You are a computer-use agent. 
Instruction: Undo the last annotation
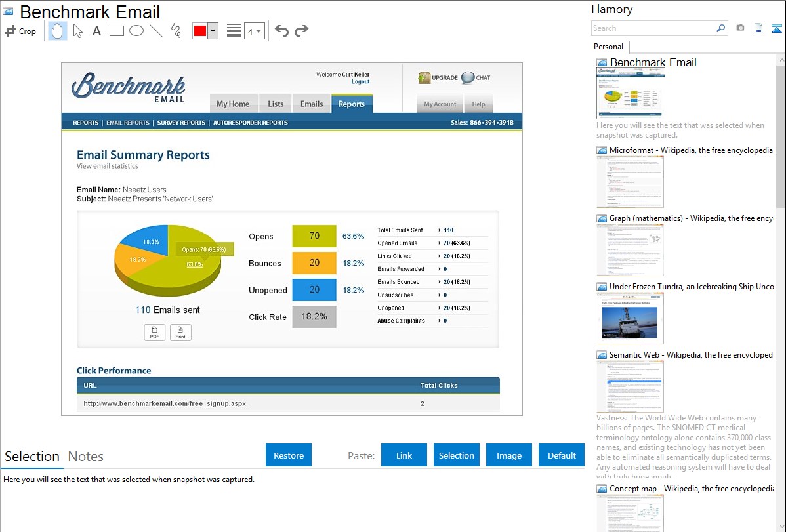point(281,31)
